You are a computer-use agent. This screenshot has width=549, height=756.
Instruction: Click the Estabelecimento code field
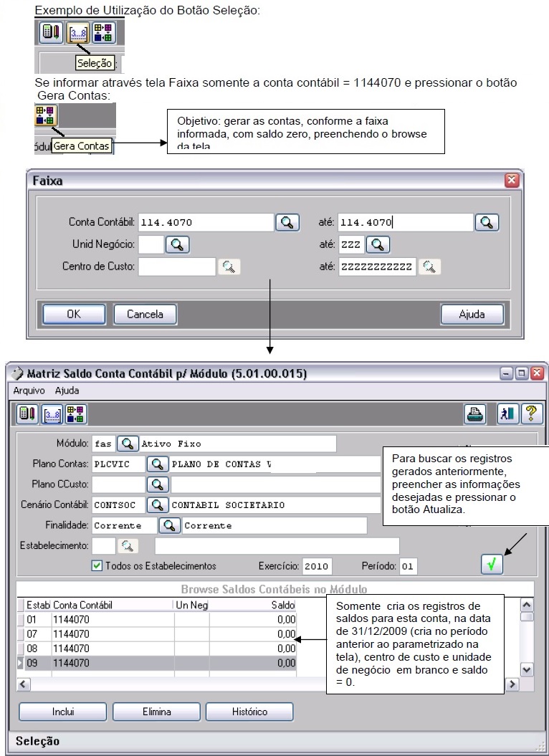click(x=104, y=546)
